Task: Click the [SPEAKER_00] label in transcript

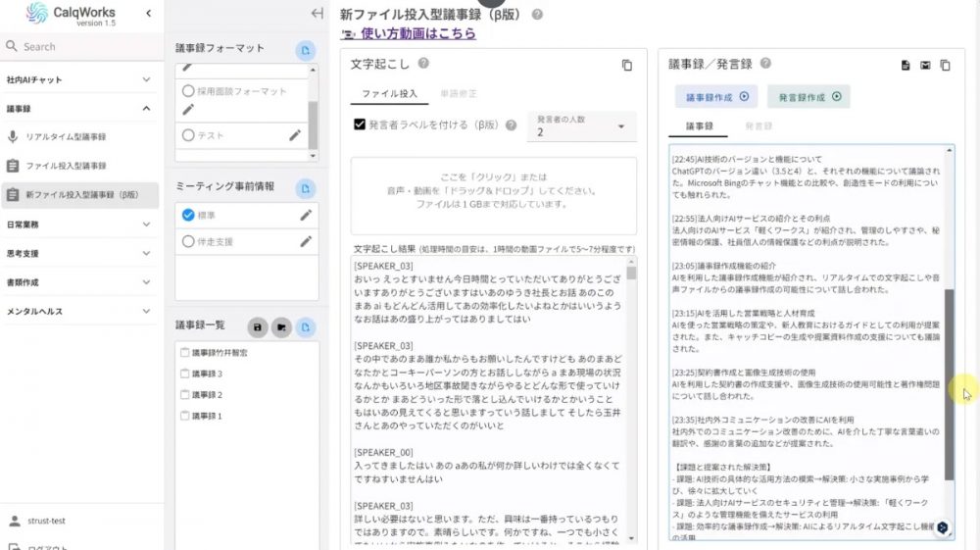Action: point(383,453)
